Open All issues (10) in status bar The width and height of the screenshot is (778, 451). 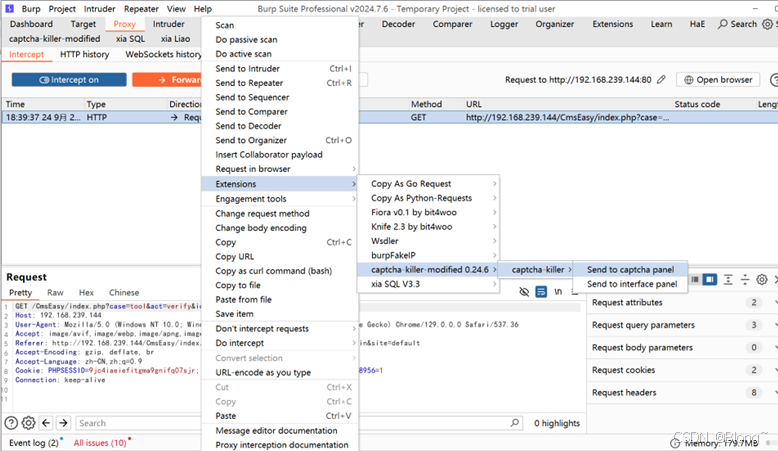click(x=100, y=443)
